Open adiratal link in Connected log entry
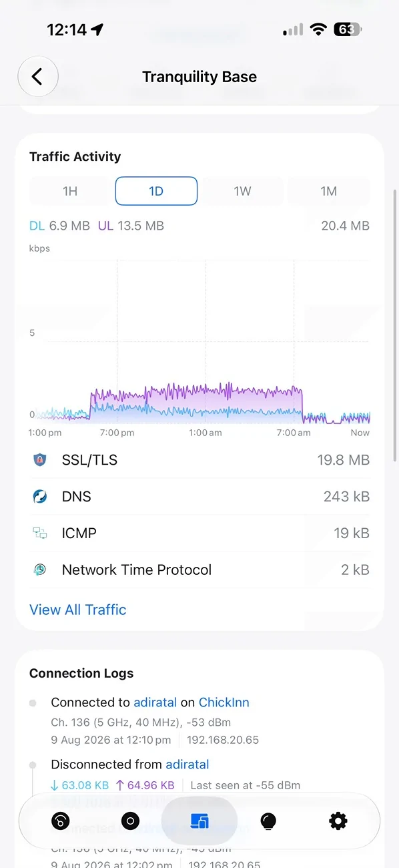This screenshot has height=868, width=399. [155, 702]
